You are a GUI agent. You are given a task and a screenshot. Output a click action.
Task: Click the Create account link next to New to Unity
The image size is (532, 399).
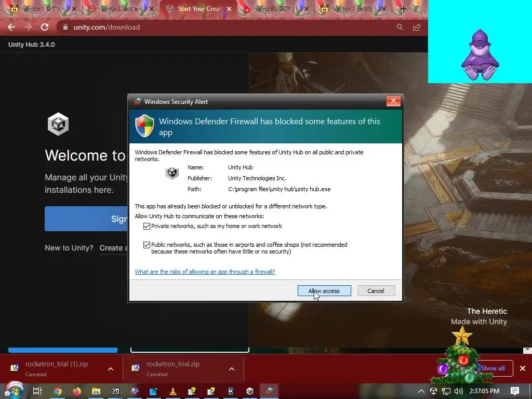(113, 248)
